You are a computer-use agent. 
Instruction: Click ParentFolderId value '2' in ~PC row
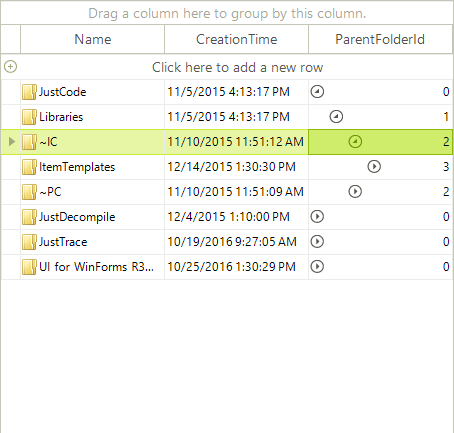click(x=446, y=192)
